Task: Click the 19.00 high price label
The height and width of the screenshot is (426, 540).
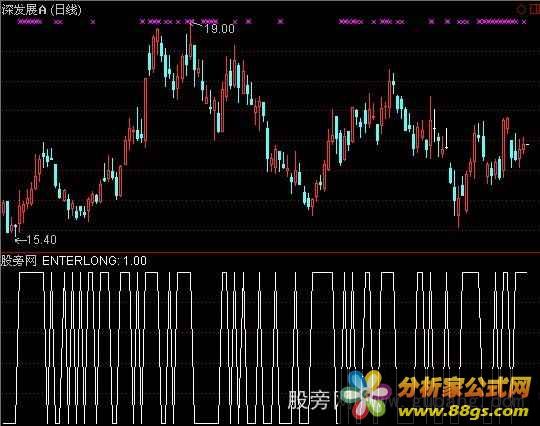Action: point(219,29)
